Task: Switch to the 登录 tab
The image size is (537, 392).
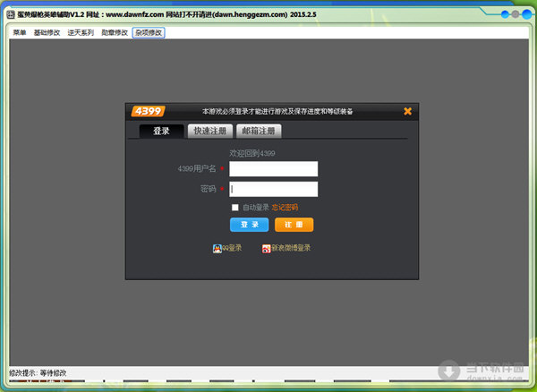Action: tap(161, 131)
